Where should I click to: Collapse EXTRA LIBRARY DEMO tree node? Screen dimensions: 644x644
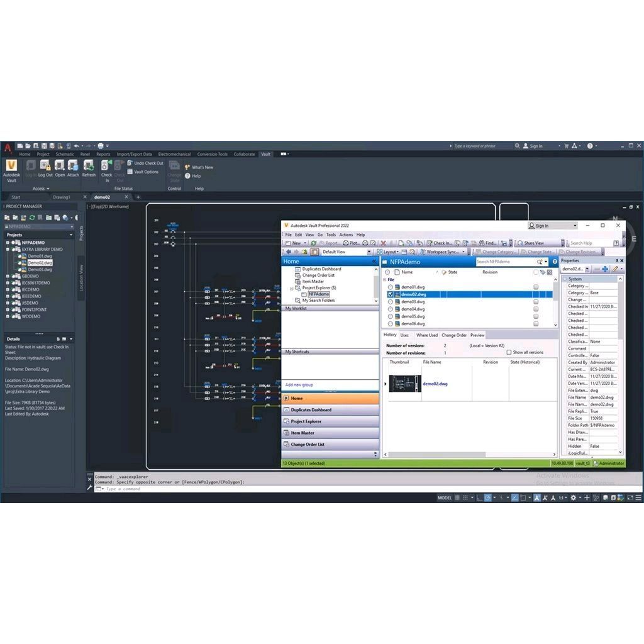click(8, 249)
